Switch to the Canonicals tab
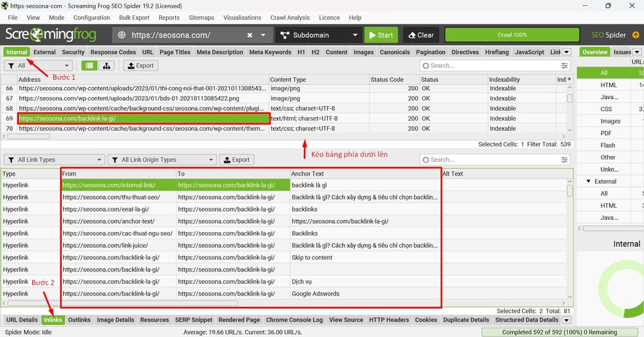 pos(395,52)
